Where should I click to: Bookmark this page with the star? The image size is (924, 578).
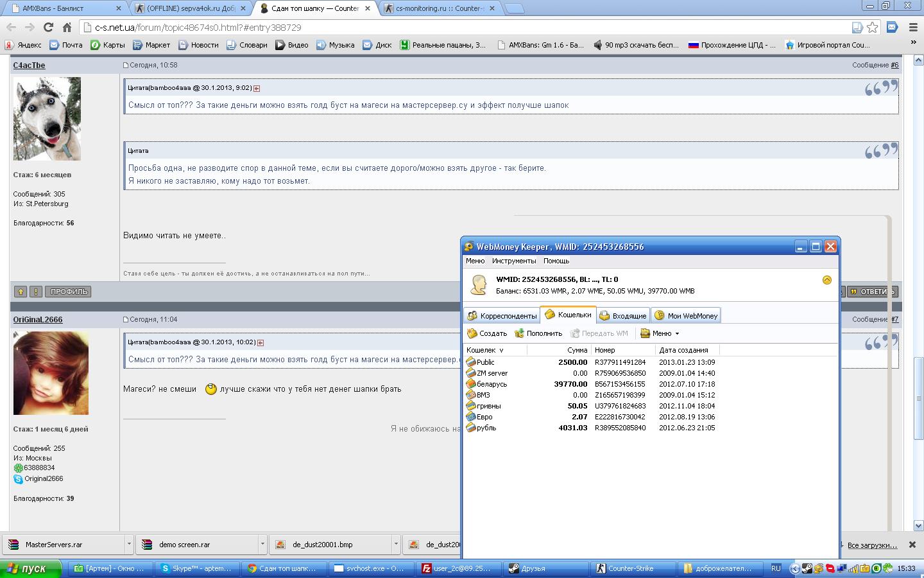pos(873,28)
